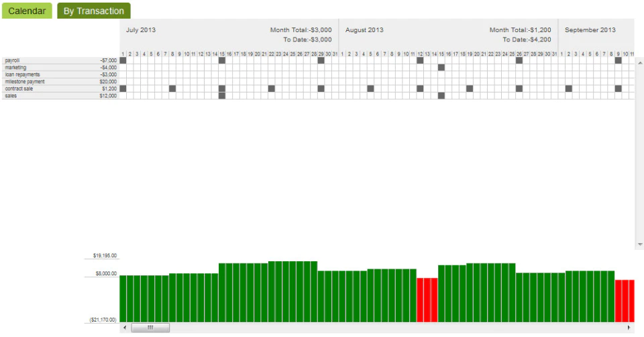Select the milestone payment row
The image size is (644, 337).
pyautogui.click(x=60, y=82)
